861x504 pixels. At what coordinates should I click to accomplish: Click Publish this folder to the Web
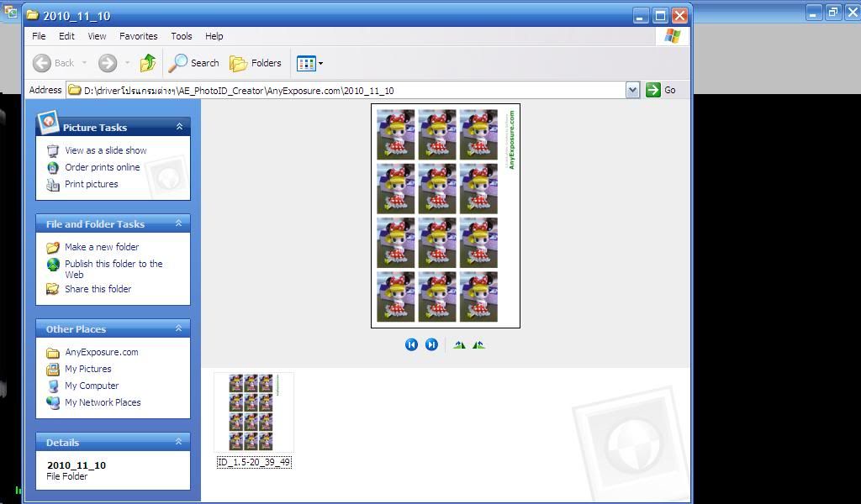114,270
